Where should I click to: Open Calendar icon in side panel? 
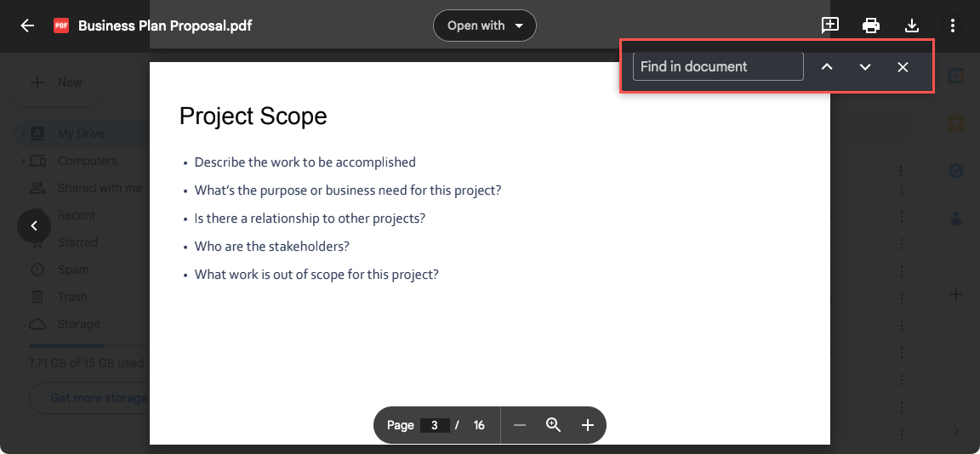tap(956, 76)
